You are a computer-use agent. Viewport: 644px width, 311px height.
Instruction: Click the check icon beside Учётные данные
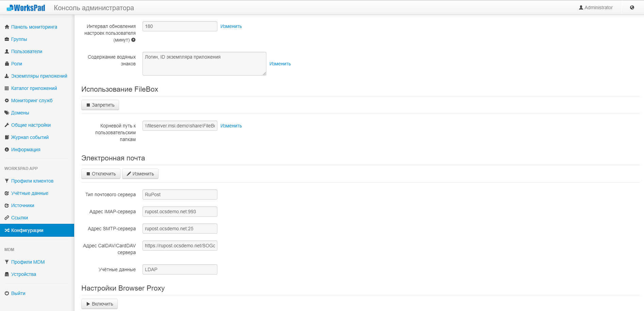(7, 193)
